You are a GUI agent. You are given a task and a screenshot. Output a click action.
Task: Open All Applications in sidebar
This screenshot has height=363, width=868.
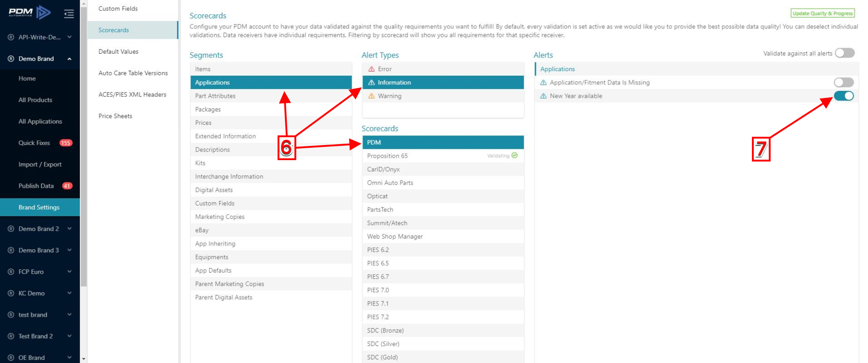(x=40, y=122)
